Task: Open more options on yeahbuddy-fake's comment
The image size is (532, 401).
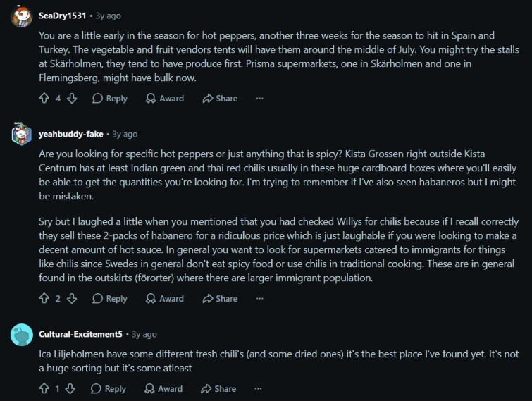Action: click(259, 299)
